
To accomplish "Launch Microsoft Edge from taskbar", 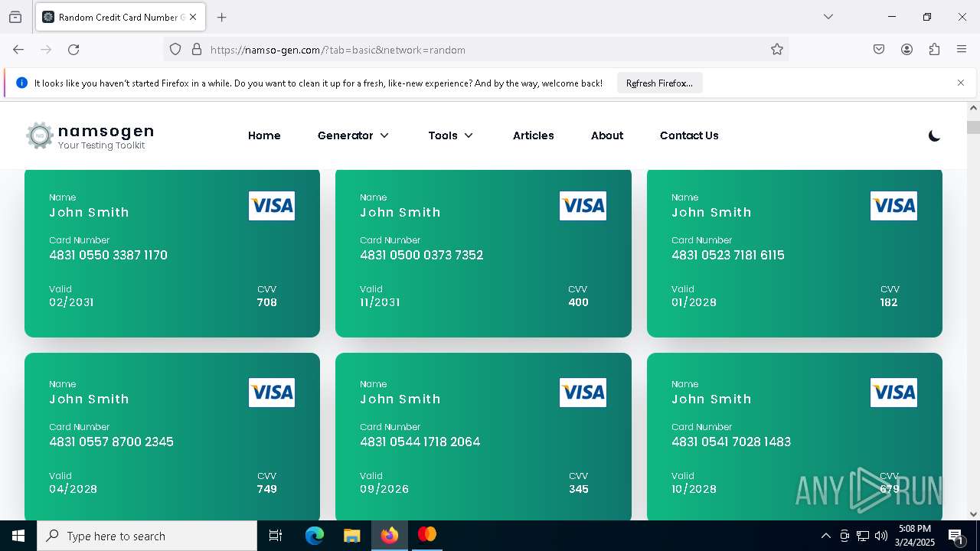I will click(315, 536).
